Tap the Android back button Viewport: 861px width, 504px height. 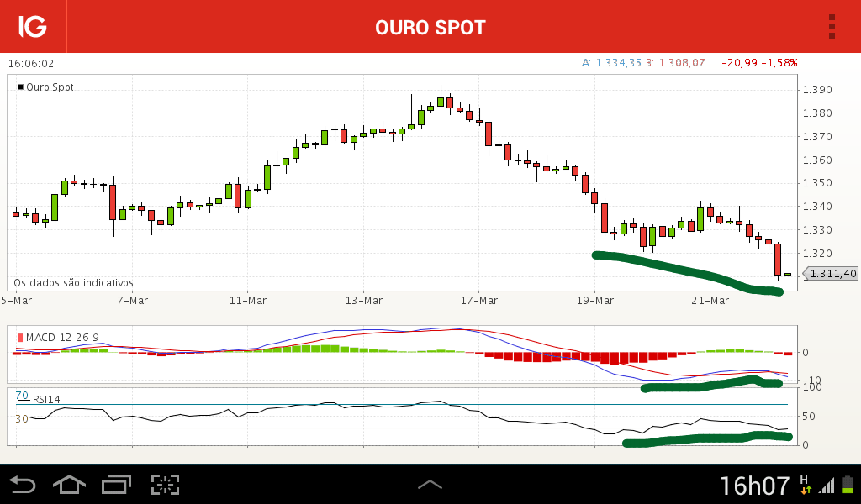23,485
